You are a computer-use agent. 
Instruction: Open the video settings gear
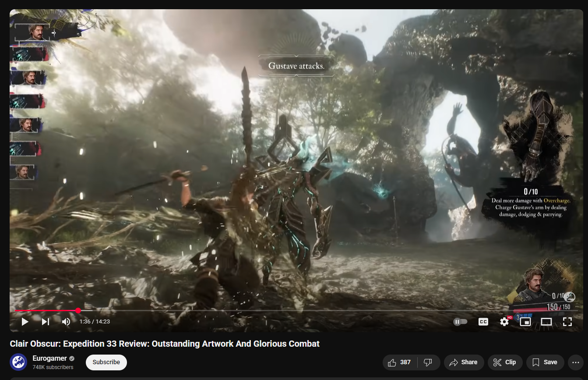tap(504, 322)
